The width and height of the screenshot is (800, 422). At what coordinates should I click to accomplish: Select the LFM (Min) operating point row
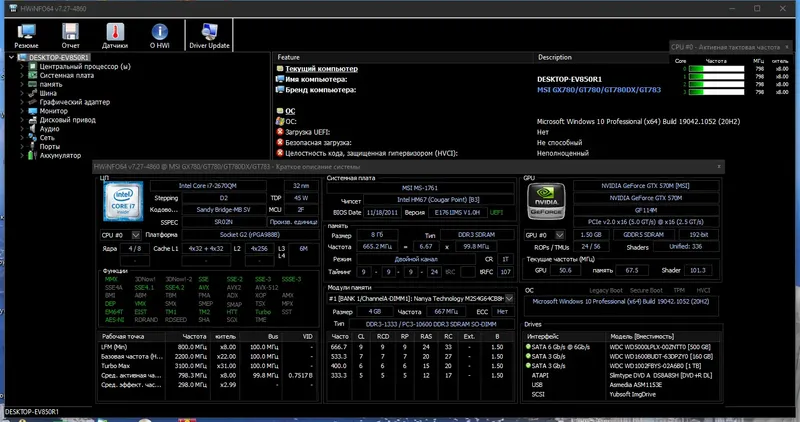[207, 347]
